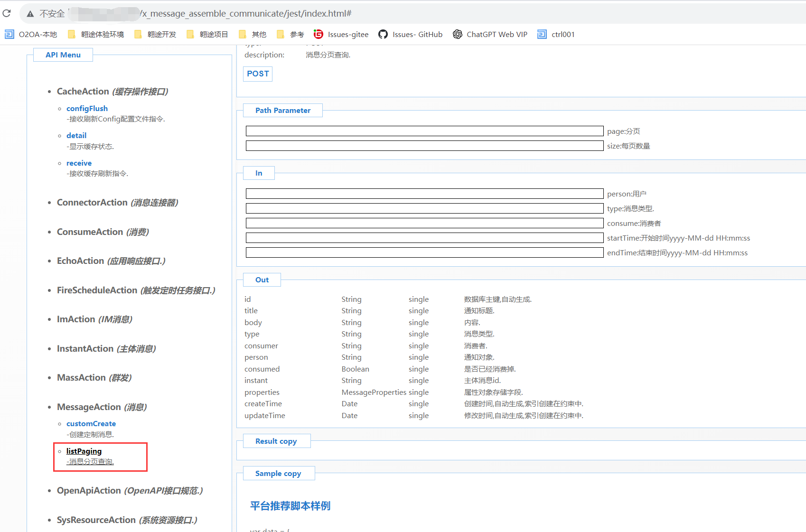
Task: Select the listPaging menu item
Action: point(84,451)
